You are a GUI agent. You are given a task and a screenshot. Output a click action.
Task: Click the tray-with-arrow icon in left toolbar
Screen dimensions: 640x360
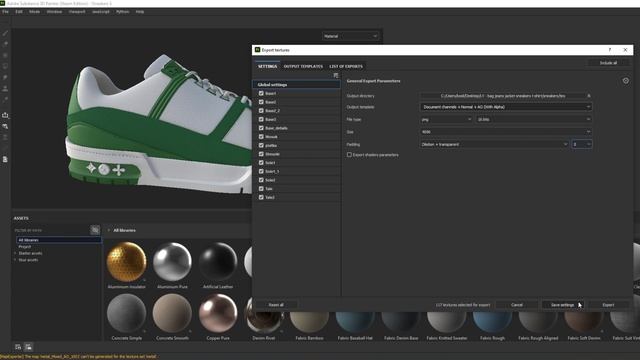pyautogui.click(x=5, y=116)
